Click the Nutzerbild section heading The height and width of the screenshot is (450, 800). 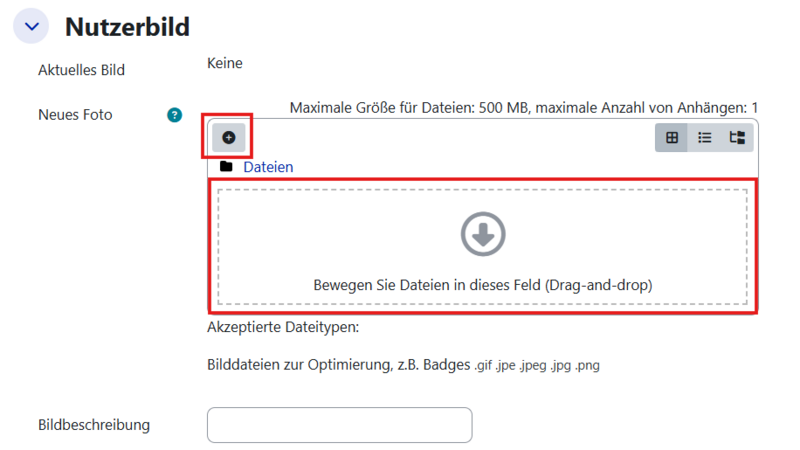tap(127, 26)
